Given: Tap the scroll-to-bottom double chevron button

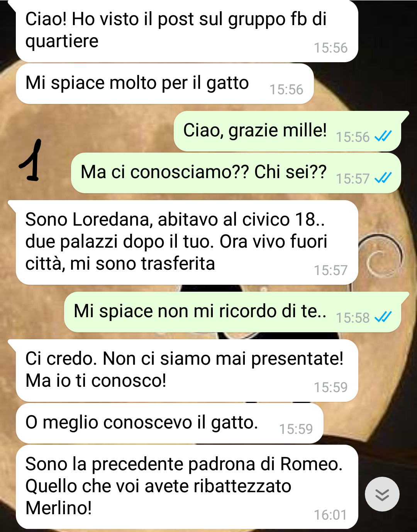Looking at the screenshot, I should (382, 494).
